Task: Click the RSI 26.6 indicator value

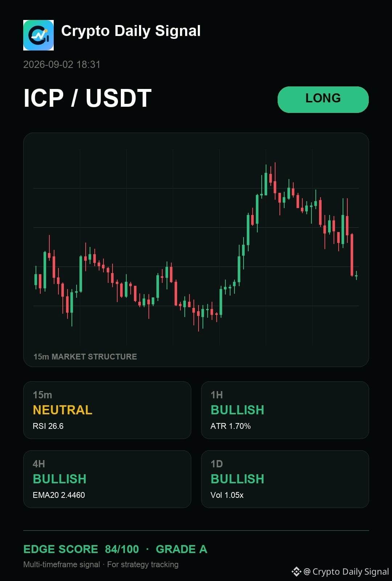Action: (x=48, y=426)
